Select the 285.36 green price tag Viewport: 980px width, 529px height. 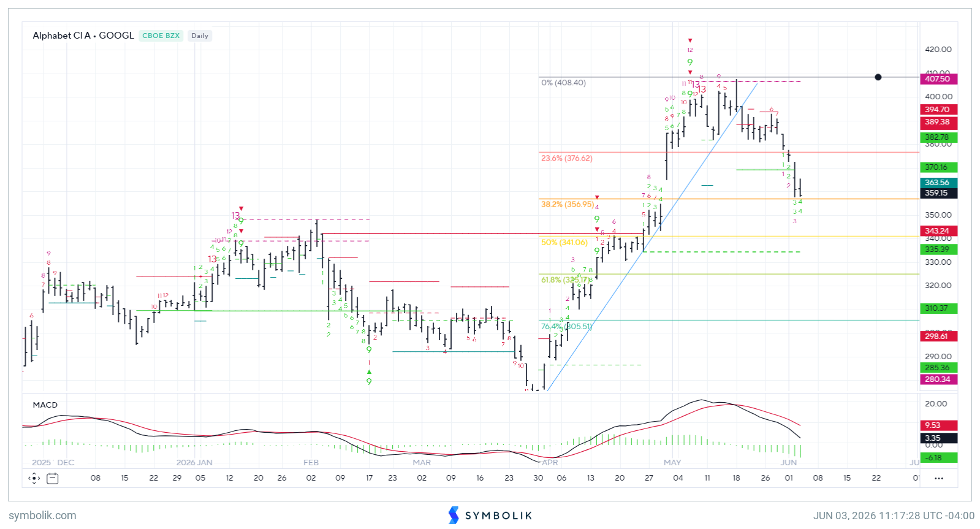pos(938,368)
